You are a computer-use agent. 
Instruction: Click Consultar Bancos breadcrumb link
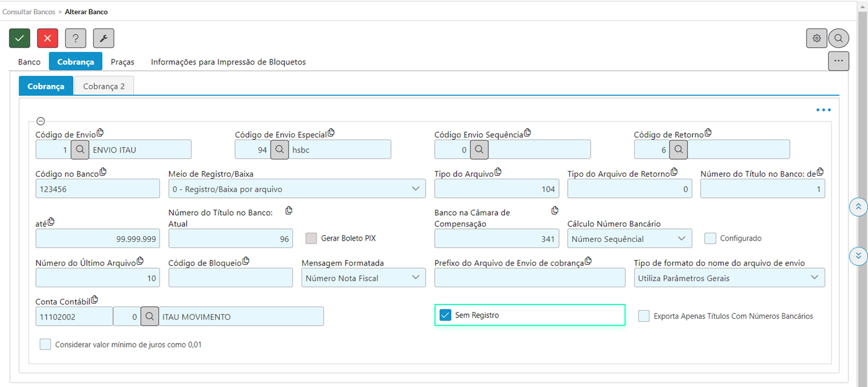28,12
